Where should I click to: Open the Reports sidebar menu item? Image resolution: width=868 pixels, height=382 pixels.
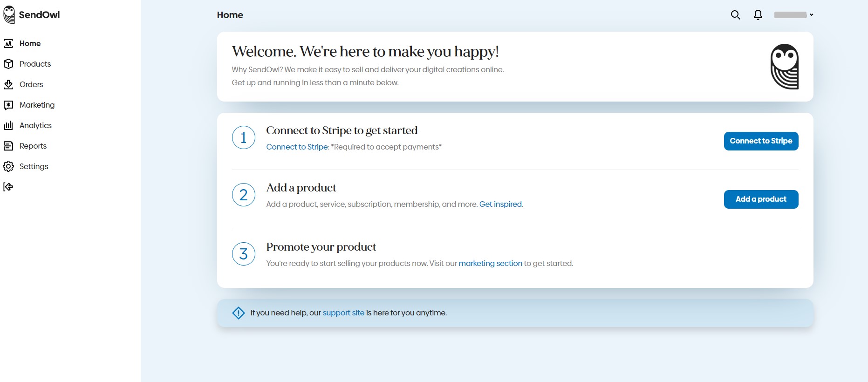(33, 146)
